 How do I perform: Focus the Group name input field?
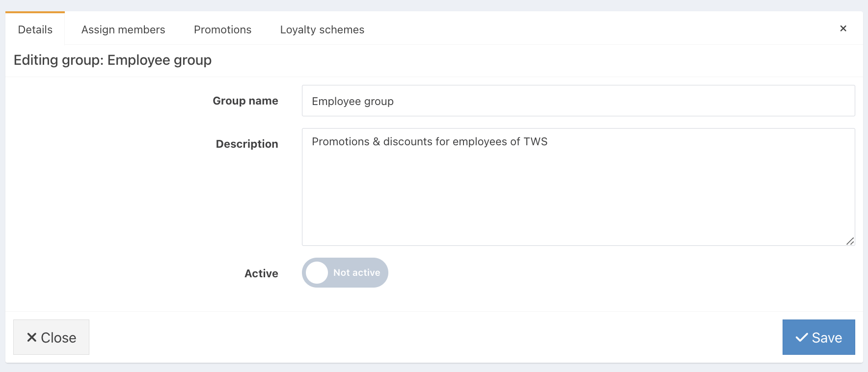pyautogui.click(x=578, y=101)
